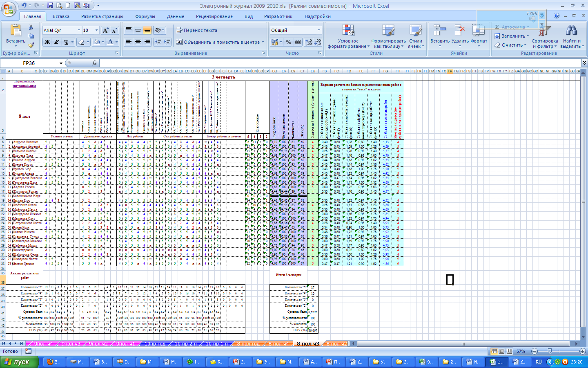The width and height of the screenshot is (588, 368).
Task: Increase decimal places shown
Action: click(309, 42)
